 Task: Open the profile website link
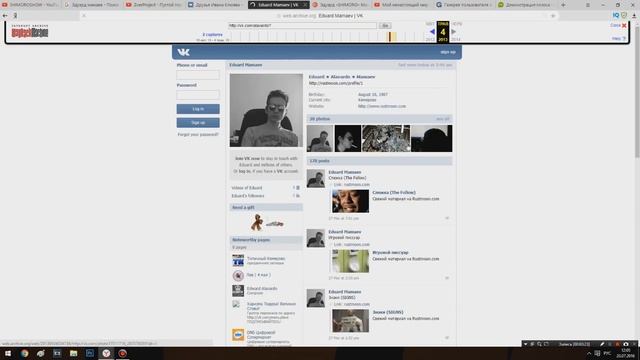click(x=382, y=106)
